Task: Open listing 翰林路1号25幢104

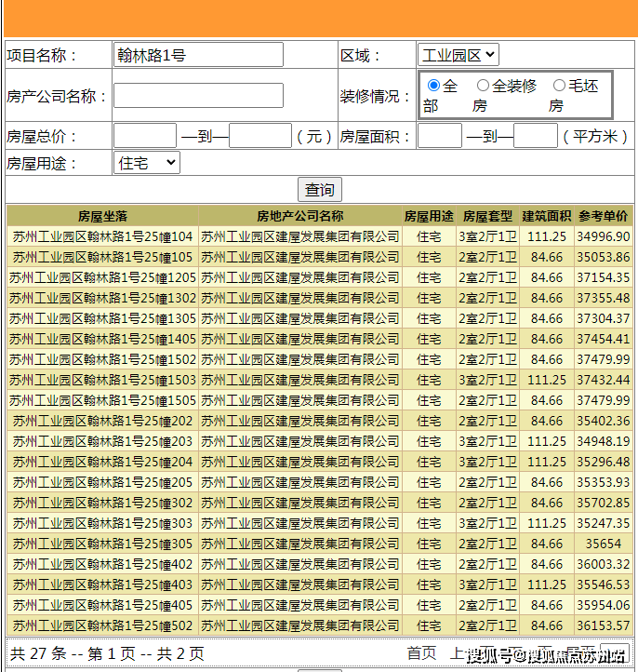Action: (102, 236)
